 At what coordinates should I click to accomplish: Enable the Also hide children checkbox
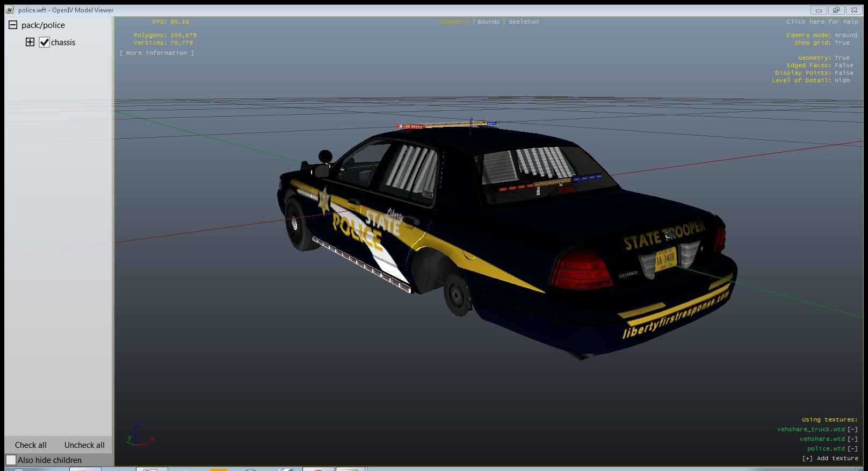[x=11, y=460]
